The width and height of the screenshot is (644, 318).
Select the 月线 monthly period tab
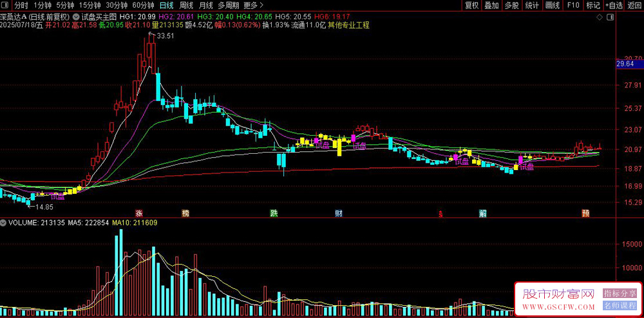pos(205,5)
